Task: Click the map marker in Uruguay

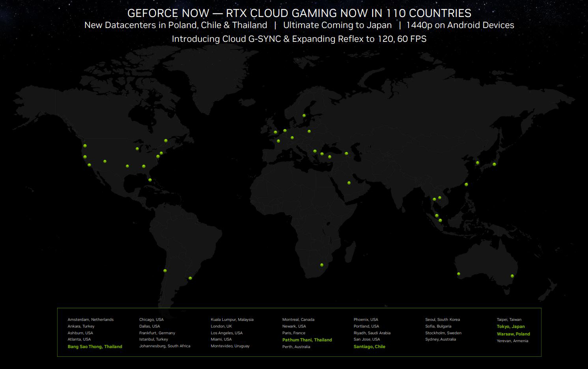Action: point(190,278)
